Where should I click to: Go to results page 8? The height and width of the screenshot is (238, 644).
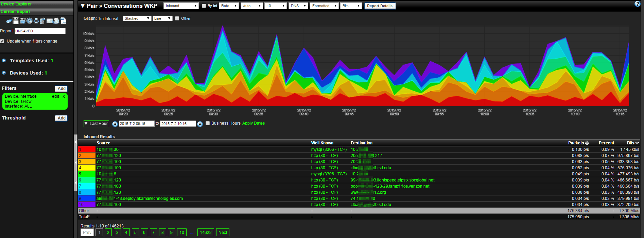coord(162,233)
